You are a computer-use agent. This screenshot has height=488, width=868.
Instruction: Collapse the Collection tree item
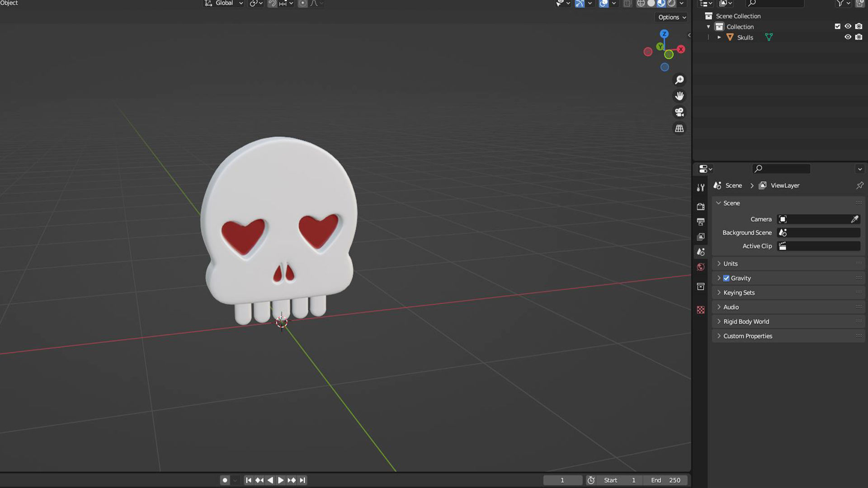click(708, 27)
